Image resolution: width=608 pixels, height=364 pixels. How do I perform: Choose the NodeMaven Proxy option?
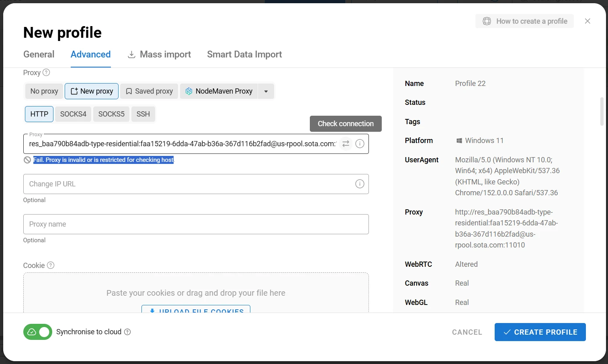[219, 91]
